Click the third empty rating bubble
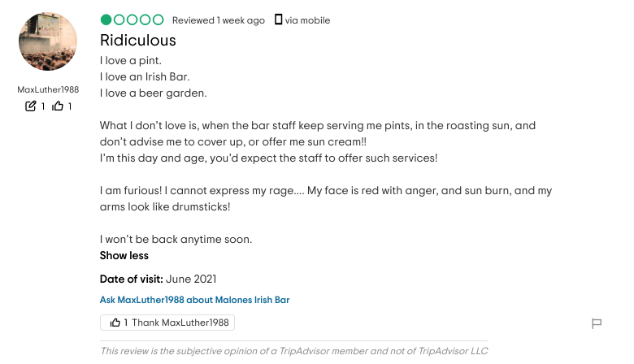The image size is (634, 364). pyautogui.click(x=132, y=19)
